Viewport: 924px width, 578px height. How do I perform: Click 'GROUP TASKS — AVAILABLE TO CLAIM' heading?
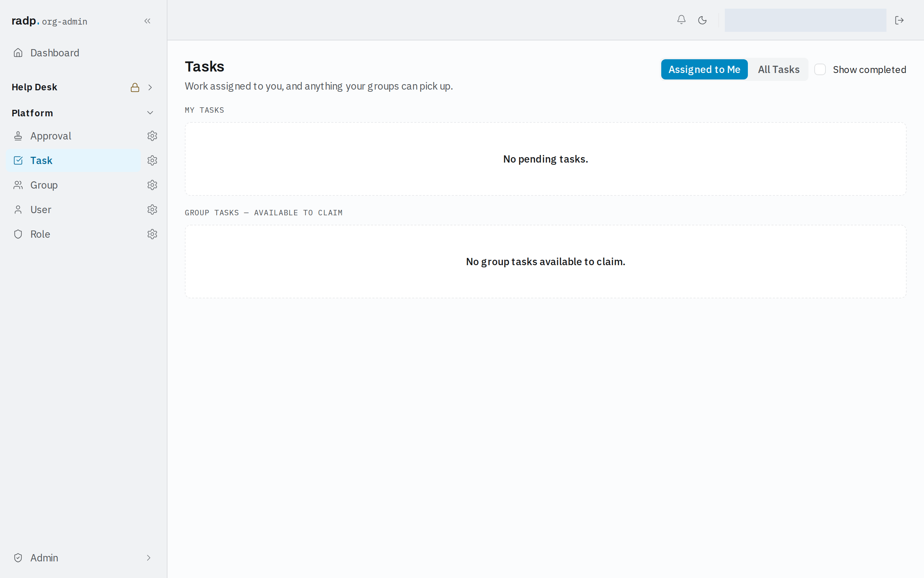263,212
